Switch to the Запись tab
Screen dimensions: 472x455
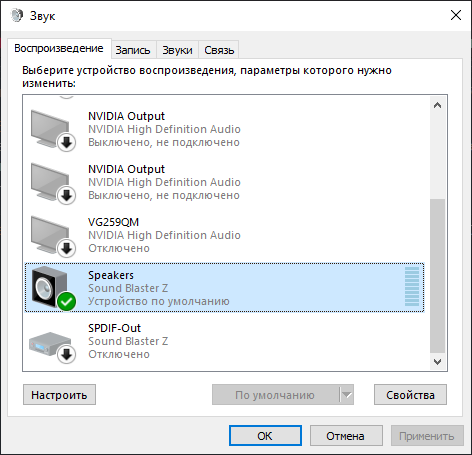[133, 50]
